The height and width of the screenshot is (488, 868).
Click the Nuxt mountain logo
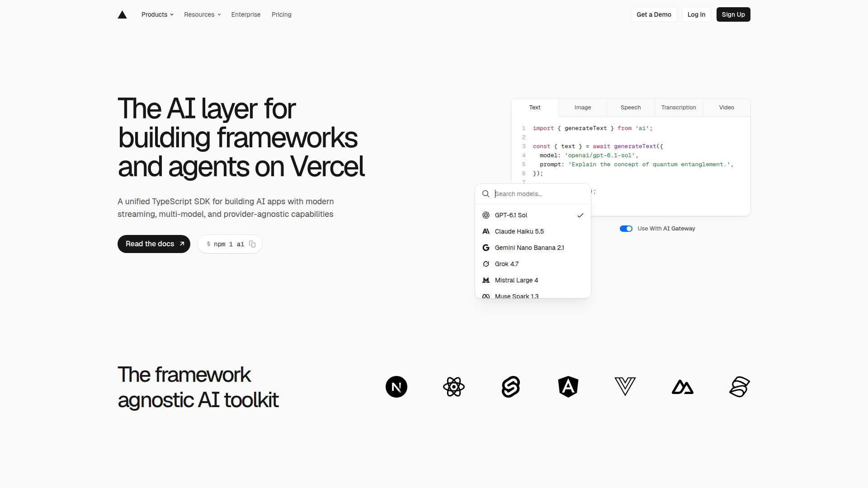(683, 387)
